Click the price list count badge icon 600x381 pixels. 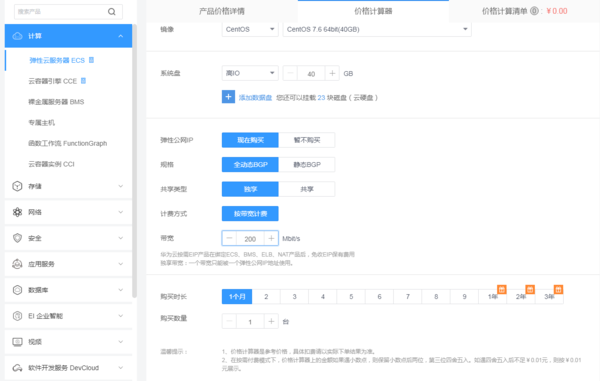[x=534, y=11]
